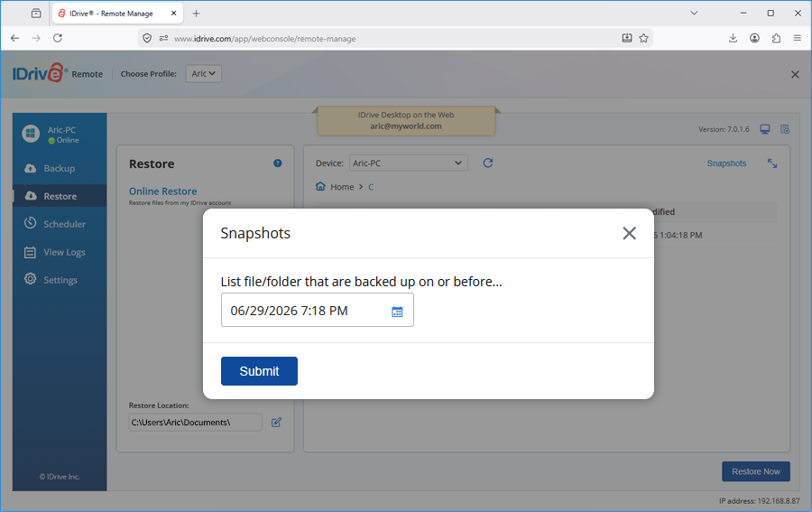Click the Snapshots link

(726, 163)
